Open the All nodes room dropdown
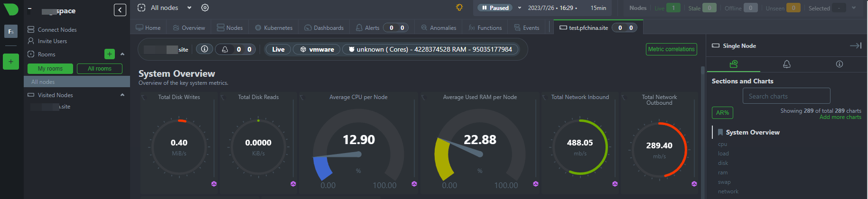This screenshot has width=868, height=199. tap(189, 8)
